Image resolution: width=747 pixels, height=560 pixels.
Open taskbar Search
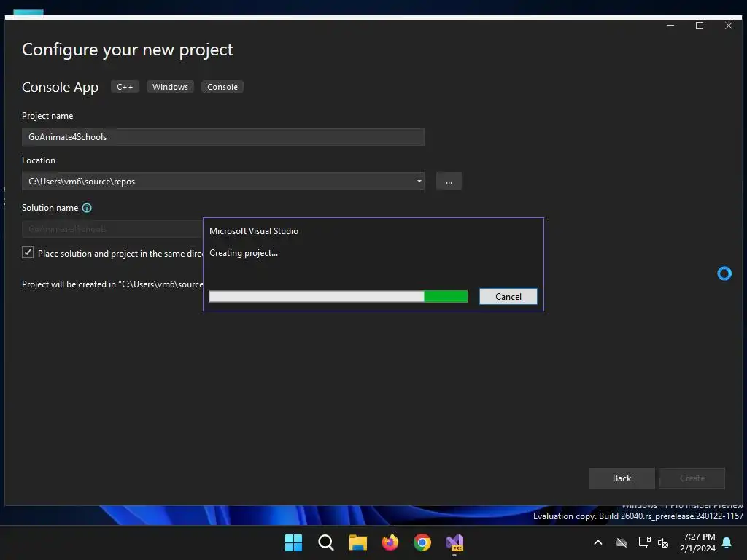point(326,542)
